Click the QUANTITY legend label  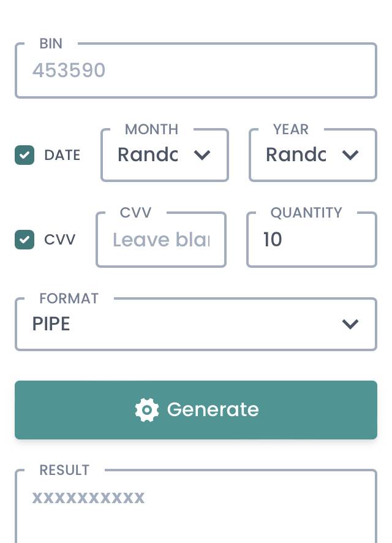coord(306,213)
